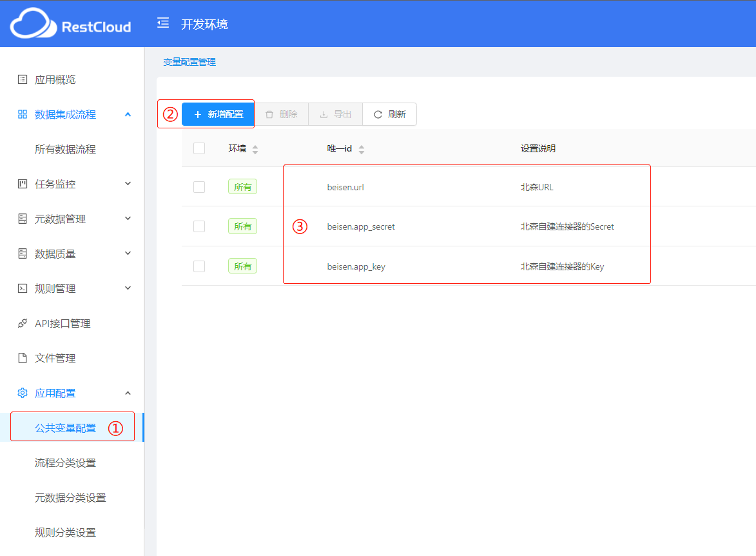756x556 pixels.
Task: Click the RestCloud cloud logo
Action: pyautogui.click(x=32, y=25)
